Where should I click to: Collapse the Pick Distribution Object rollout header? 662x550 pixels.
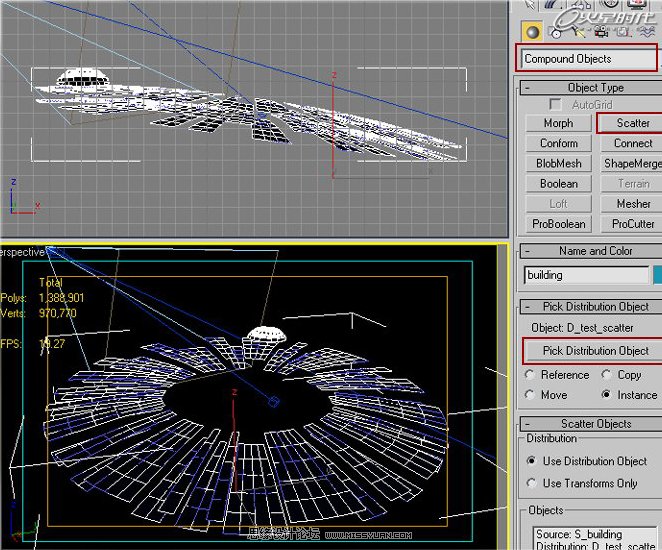pyautogui.click(x=591, y=307)
